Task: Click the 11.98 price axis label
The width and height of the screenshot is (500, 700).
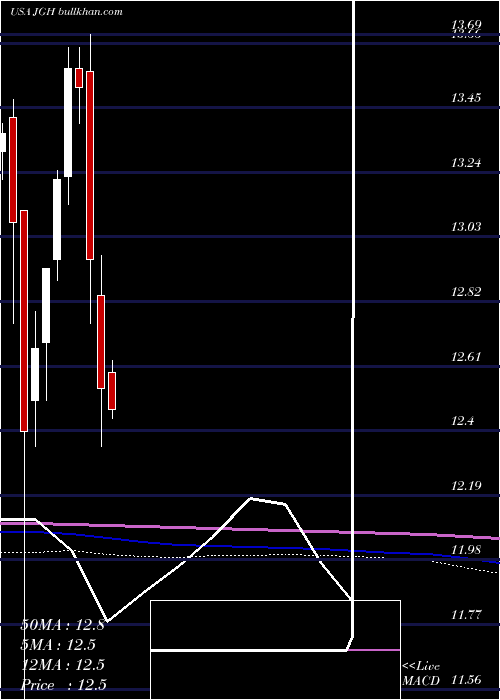Action: (x=466, y=550)
